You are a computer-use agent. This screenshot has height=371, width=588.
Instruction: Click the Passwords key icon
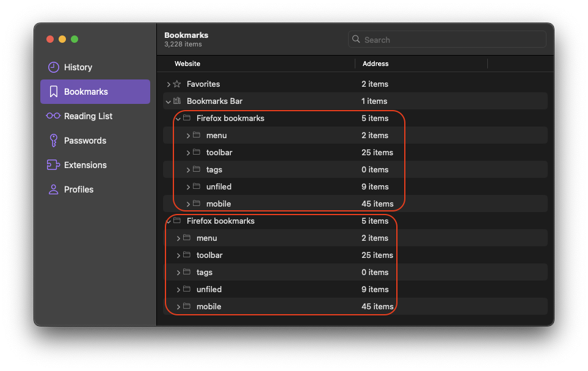coord(54,141)
